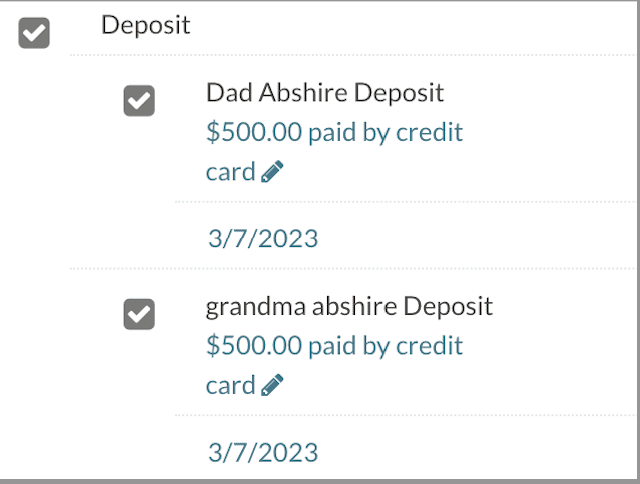Click the Deposit section heading
Viewport: 640px width, 484px height.
coord(146,25)
